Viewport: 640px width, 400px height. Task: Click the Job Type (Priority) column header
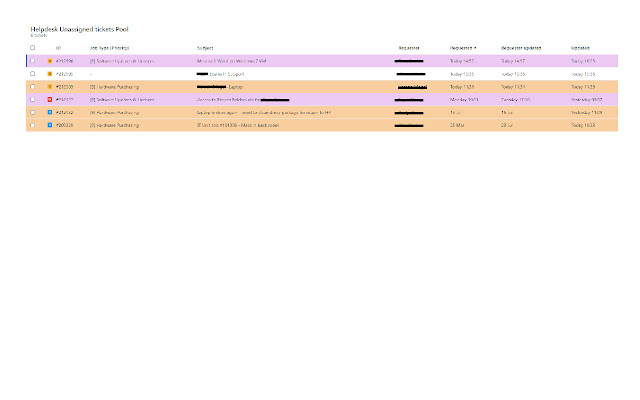(109, 48)
